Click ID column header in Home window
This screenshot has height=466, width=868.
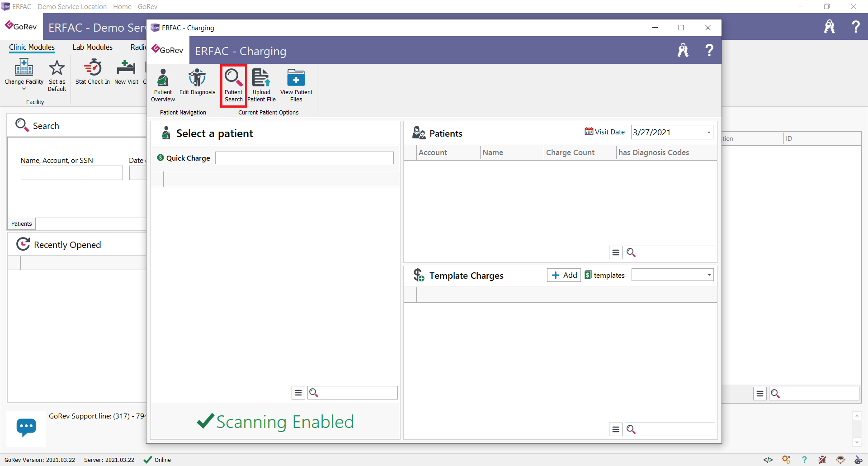[x=822, y=138]
